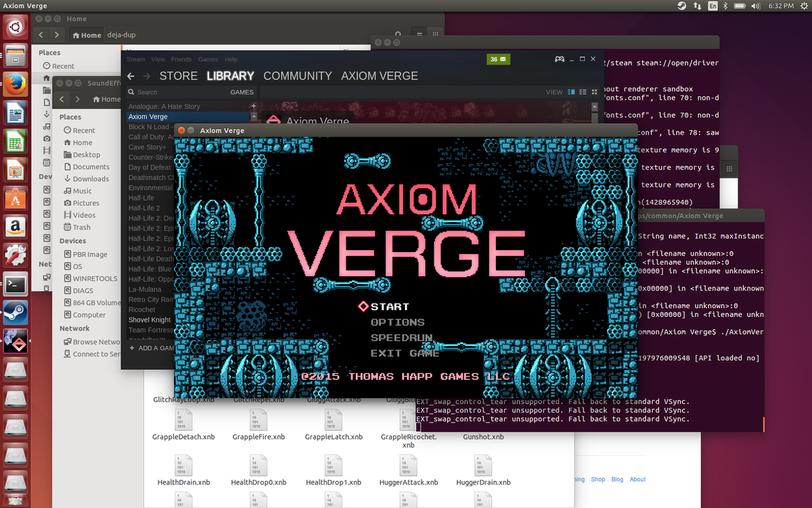This screenshot has width=812, height=508.
Task: Open the En keyboard layout indicator
Action: (713, 5)
